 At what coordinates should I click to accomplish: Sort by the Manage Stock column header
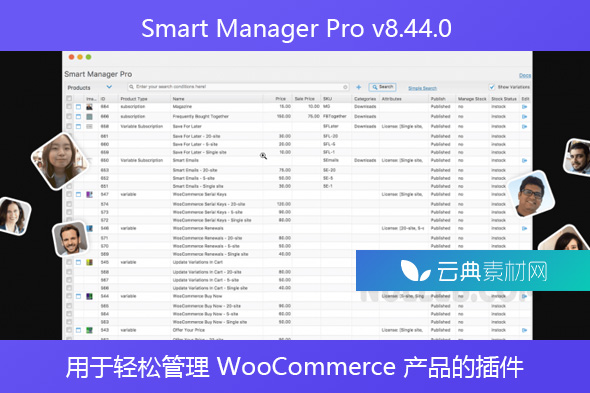[x=472, y=99]
